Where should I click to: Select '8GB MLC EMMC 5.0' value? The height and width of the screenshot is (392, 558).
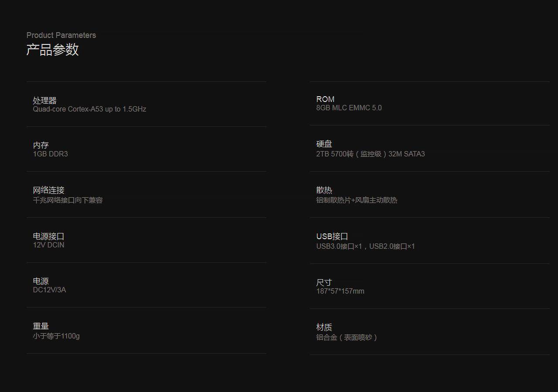click(x=349, y=108)
